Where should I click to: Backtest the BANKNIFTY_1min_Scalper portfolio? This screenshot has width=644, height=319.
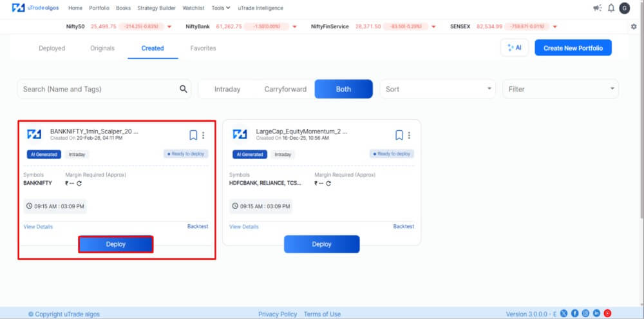[x=198, y=226]
